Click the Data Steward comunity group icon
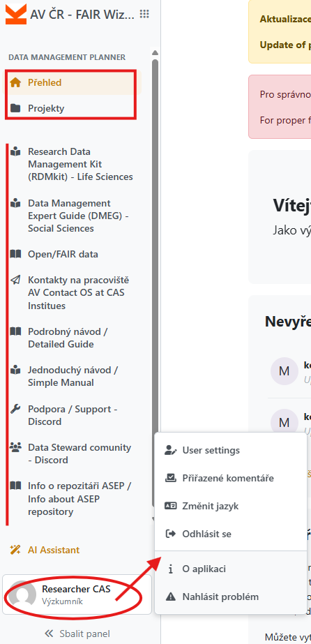This screenshot has height=644, width=311. pos(15,447)
